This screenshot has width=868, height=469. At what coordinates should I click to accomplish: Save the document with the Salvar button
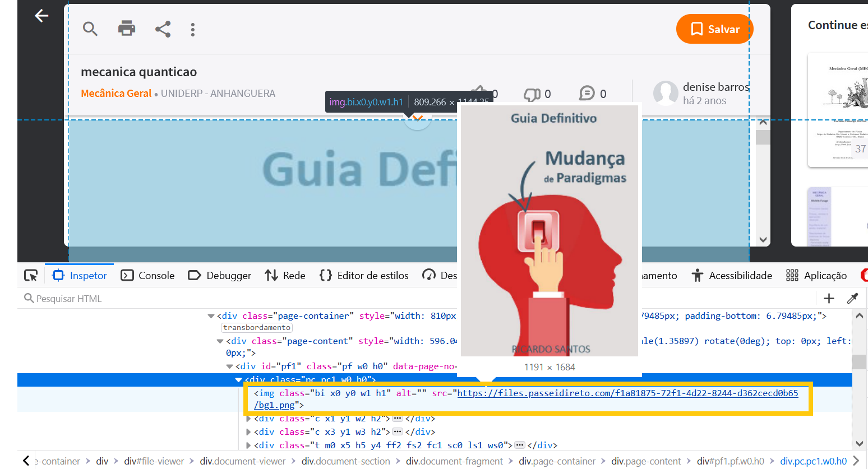tap(714, 29)
